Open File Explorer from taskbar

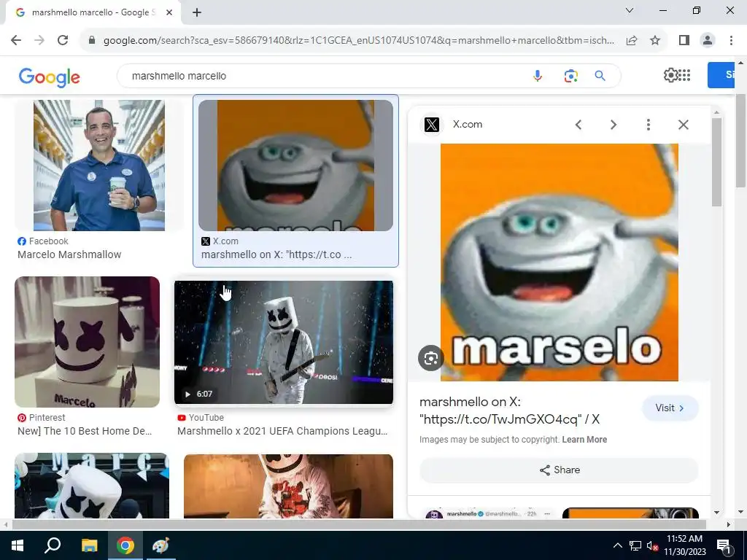(89, 545)
